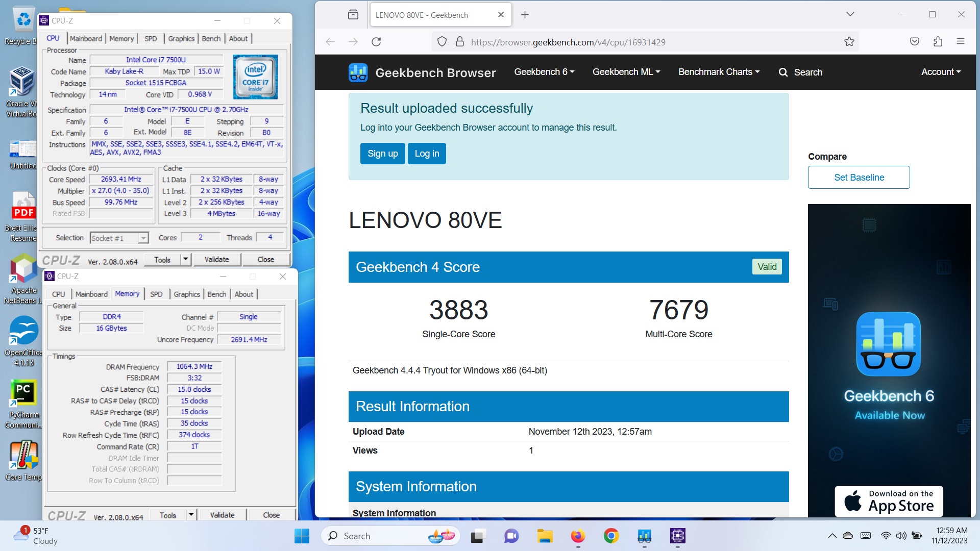The image size is (980, 551).
Task: Open the Chat icon in taskbar
Action: 511,536
